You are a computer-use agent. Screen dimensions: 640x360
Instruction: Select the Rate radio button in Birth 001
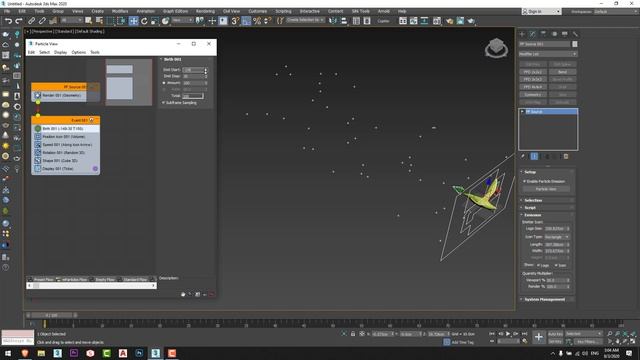pos(164,89)
